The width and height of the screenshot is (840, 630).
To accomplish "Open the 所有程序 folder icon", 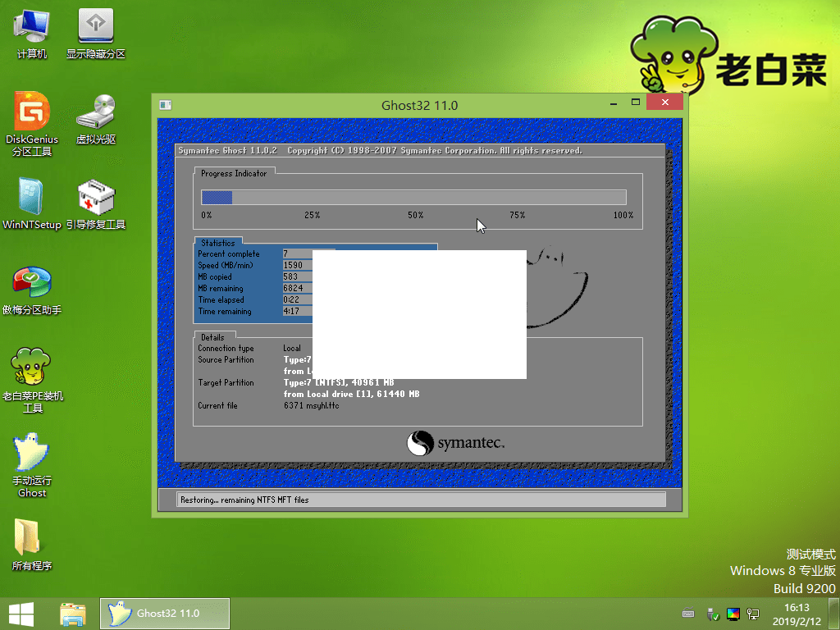I will click(x=32, y=545).
